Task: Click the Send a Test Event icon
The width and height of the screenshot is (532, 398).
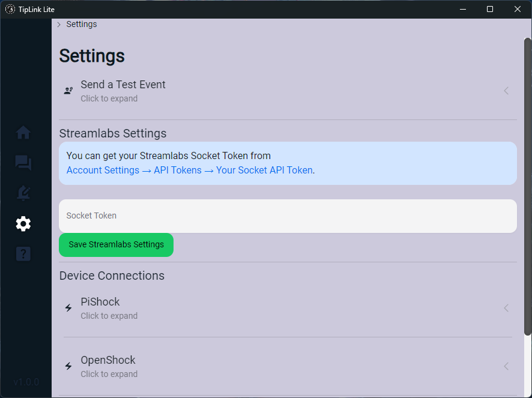Action: click(68, 91)
